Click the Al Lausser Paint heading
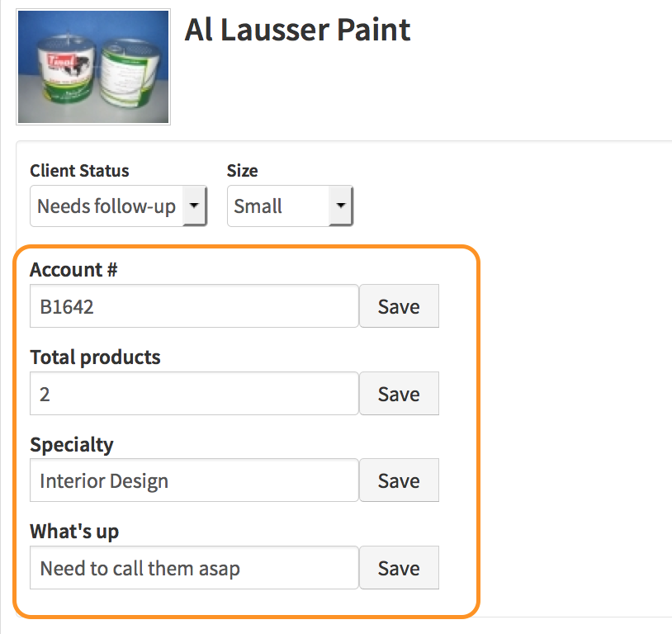 click(297, 31)
